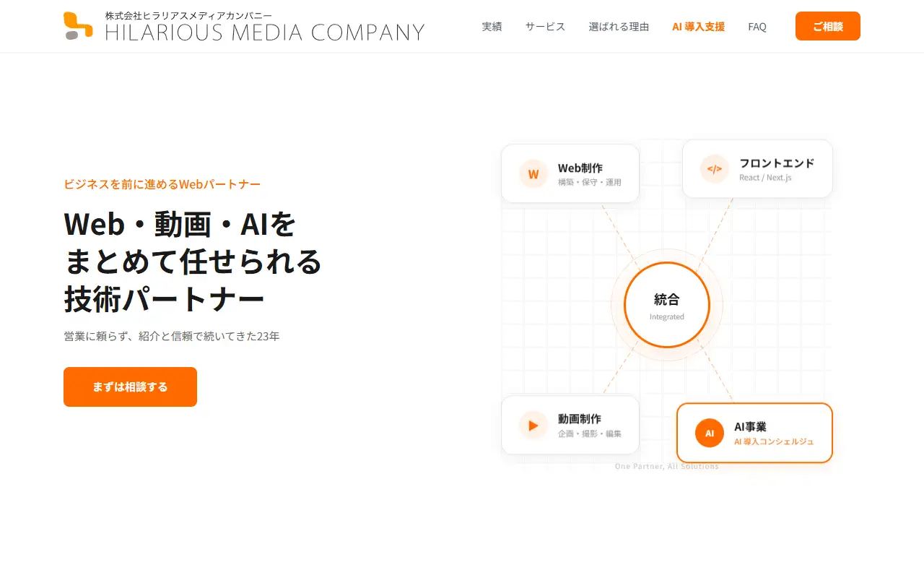Click the React / Next.js subtitle text

765,177
